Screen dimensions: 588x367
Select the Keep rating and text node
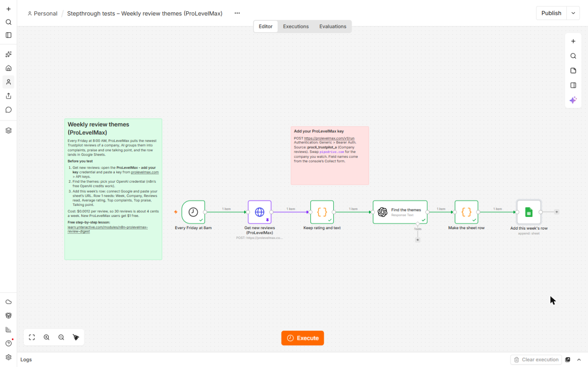tap(322, 212)
